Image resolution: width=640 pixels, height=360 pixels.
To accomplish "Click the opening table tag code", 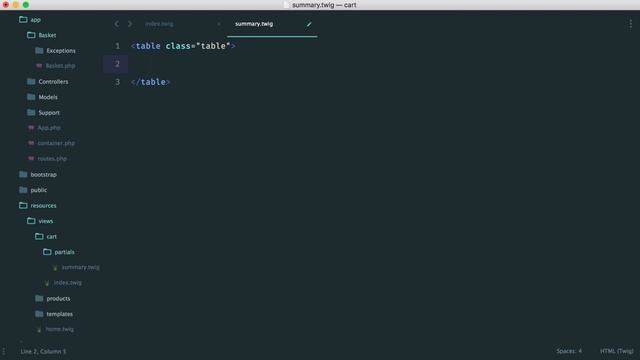I will [x=183, y=46].
